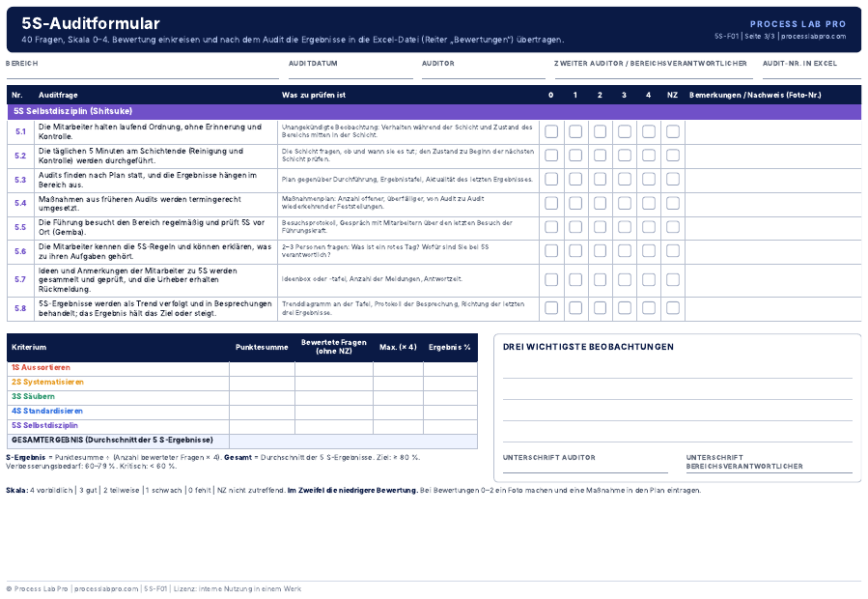
Task: Click the 3S Säubern criterion label
Action: (33, 397)
